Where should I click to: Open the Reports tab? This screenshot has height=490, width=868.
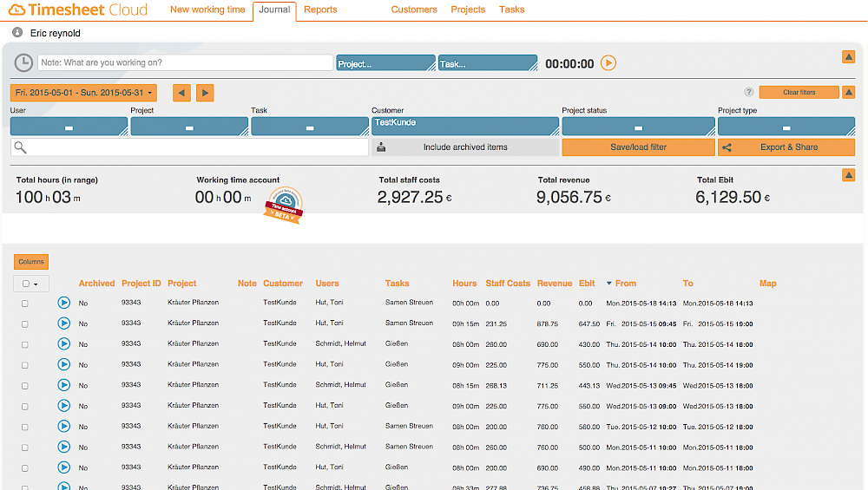pos(320,10)
